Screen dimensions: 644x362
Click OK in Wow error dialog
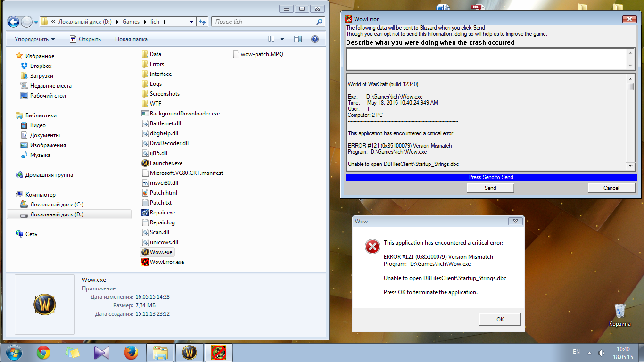pos(500,319)
